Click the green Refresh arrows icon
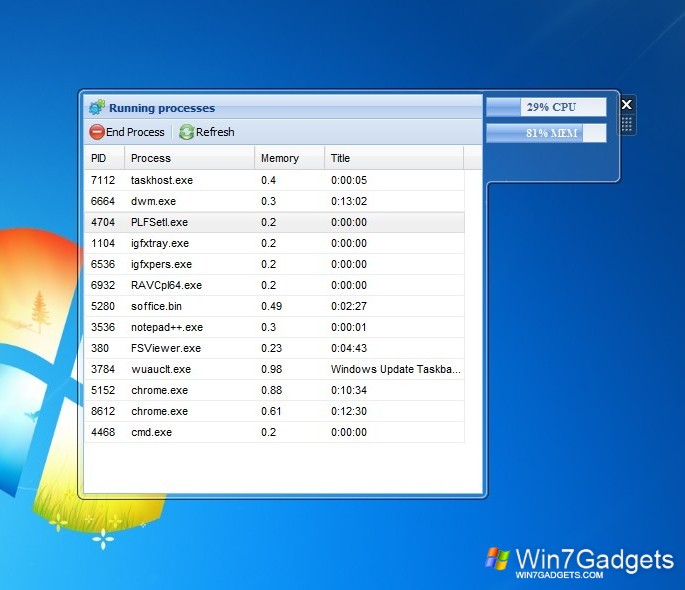 tap(187, 132)
